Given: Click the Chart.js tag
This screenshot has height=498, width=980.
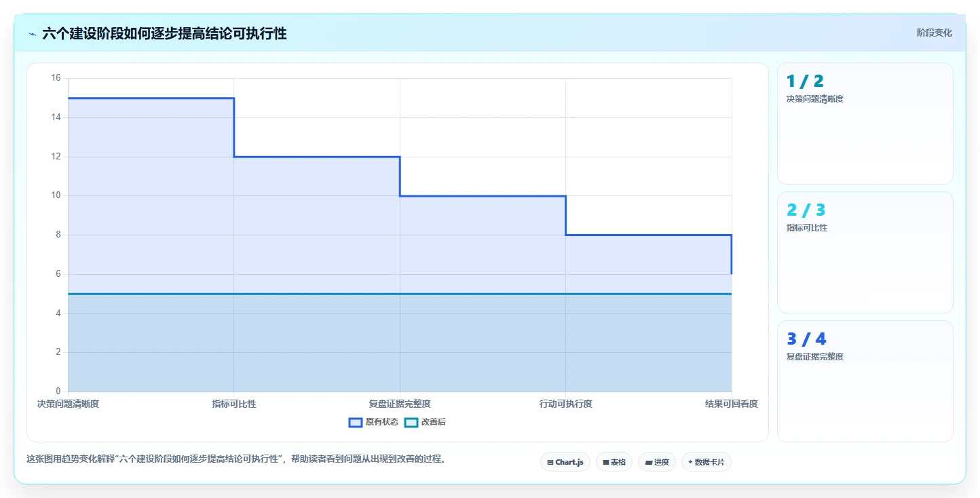Looking at the screenshot, I should click(565, 462).
